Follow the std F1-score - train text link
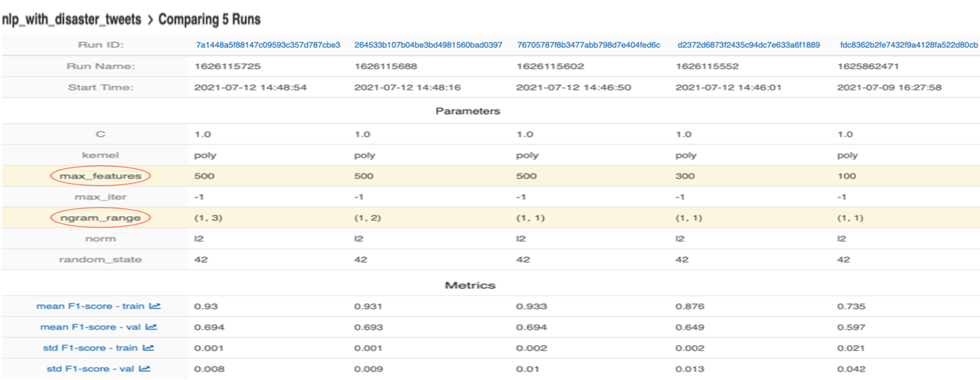The height and width of the screenshot is (380, 980). [x=90, y=347]
